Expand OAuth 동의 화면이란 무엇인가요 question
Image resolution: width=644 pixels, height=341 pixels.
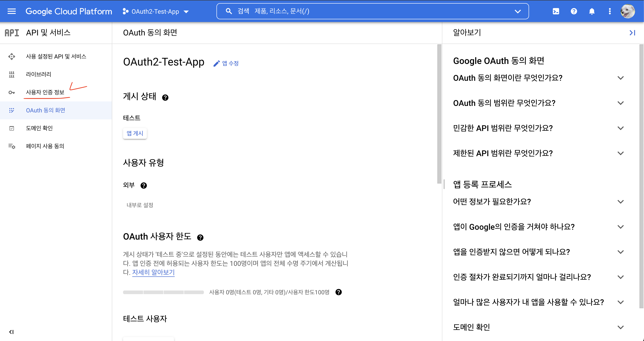(x=620, y=78)
